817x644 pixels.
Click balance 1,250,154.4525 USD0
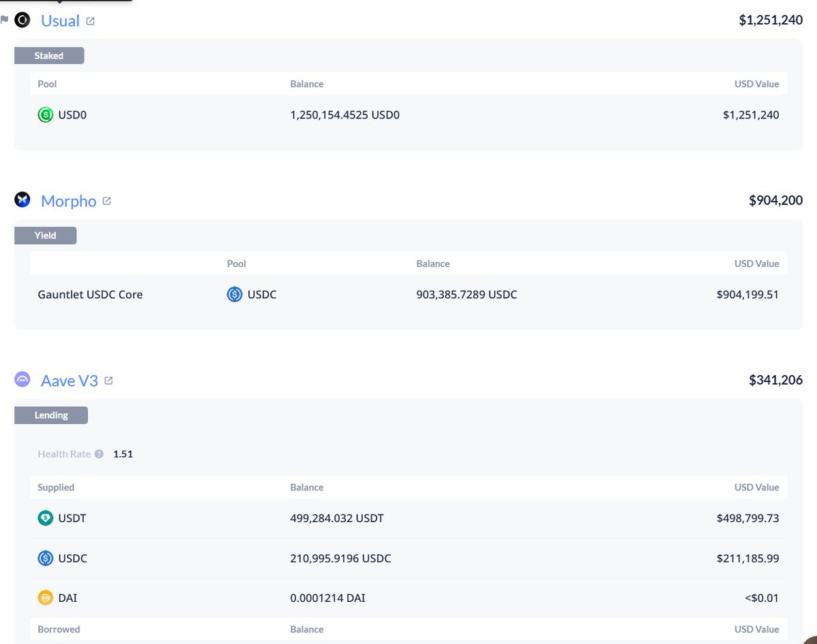(345, 115)
